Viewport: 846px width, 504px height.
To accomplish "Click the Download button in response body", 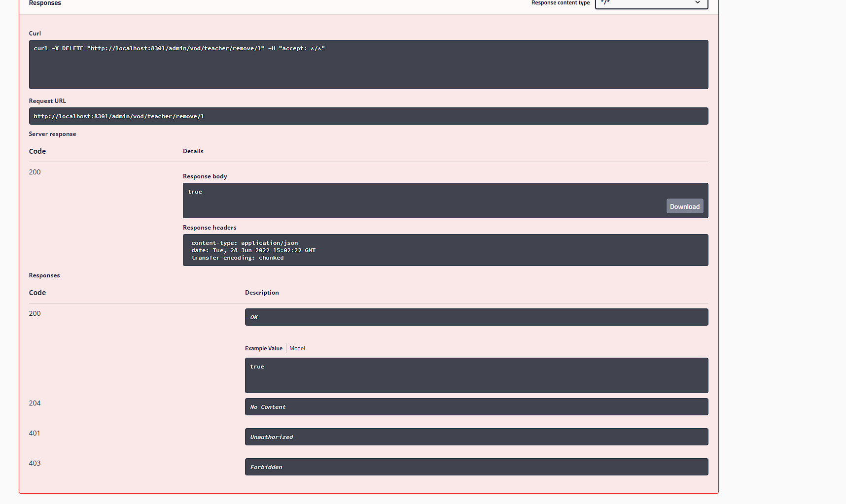I will coord(684,206).
